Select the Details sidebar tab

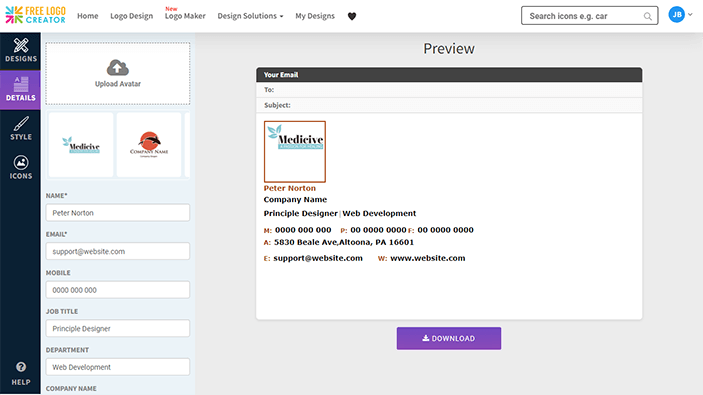pos(21,90)
